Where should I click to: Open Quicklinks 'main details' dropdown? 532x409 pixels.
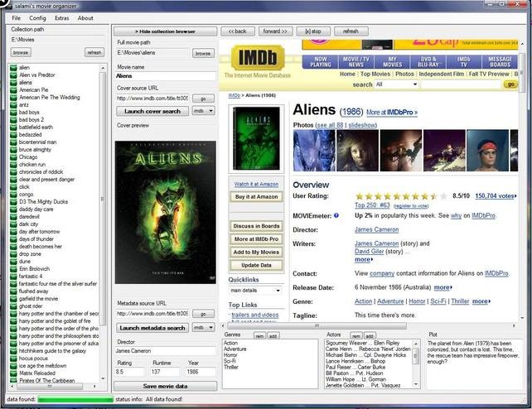[255, 291]
